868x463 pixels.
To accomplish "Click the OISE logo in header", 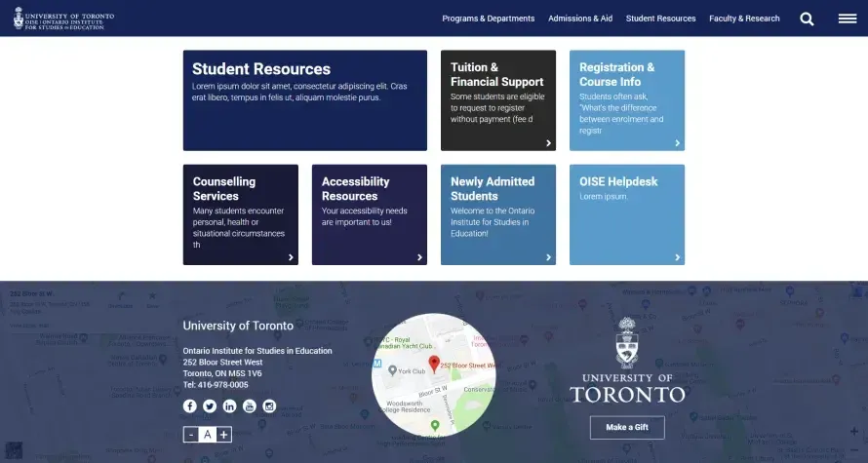I will click(64, 19).
